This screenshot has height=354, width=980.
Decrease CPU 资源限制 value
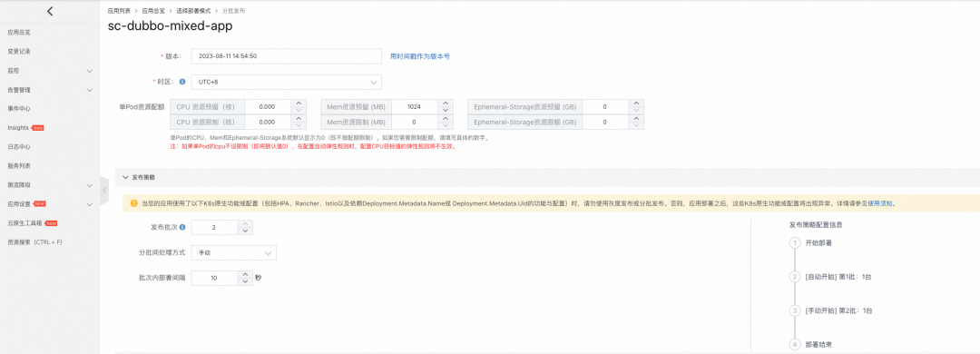299,126
